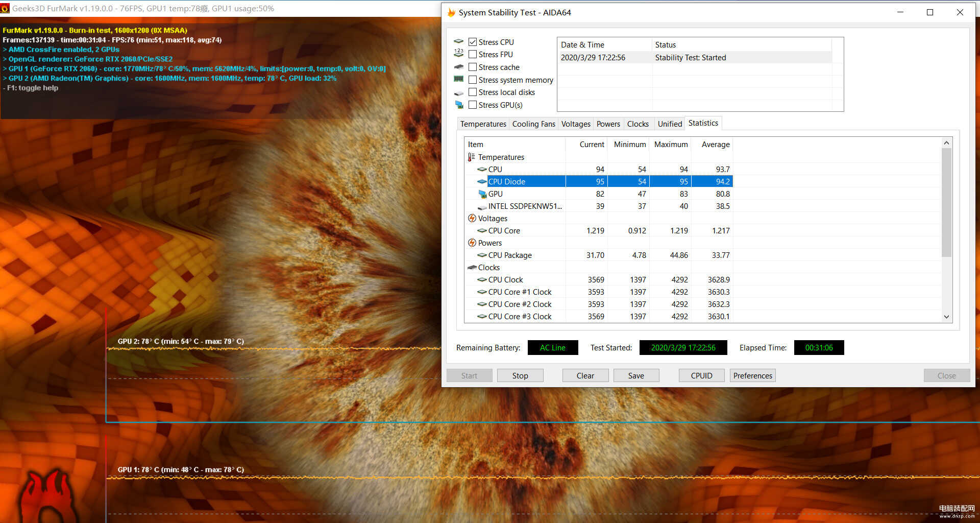Click the chip icon beside CPU temperature row

coord(482,170)
